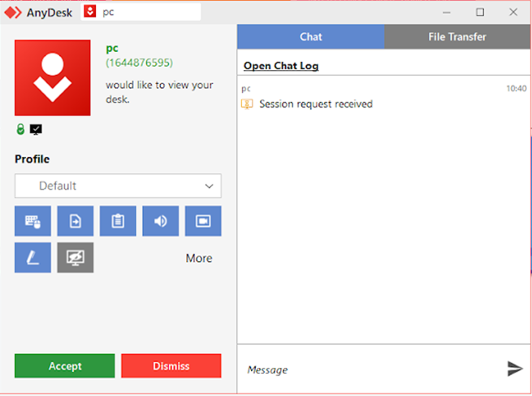
Task: Toggle the draw on screen permission
Action: pos(33,258)
